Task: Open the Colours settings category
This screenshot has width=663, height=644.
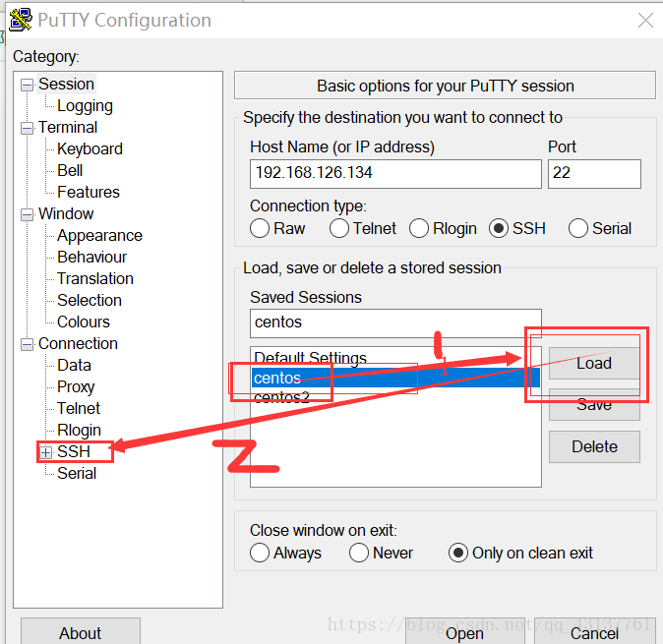Action: [x=84, y=322]
